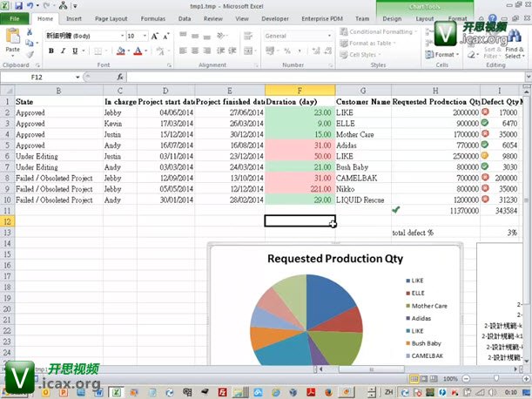Open Conditional Formatting menu
The height and width of the screenshot is (399, 532).
tap(378, 32)
